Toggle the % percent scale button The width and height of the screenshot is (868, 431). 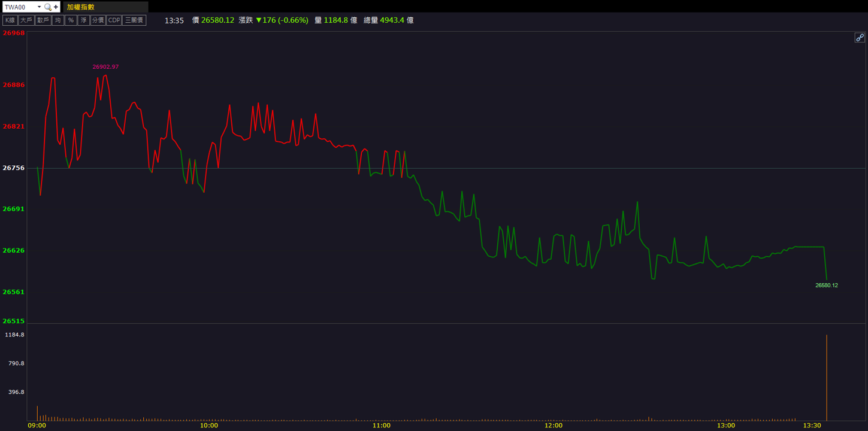pos(71,20)
